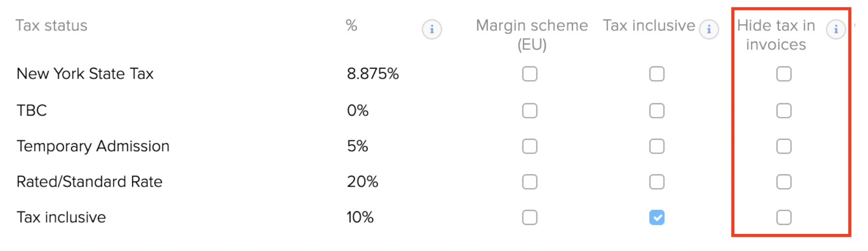Tick Tax inclusive checkbox for TBC

click(x=657, y=111)
